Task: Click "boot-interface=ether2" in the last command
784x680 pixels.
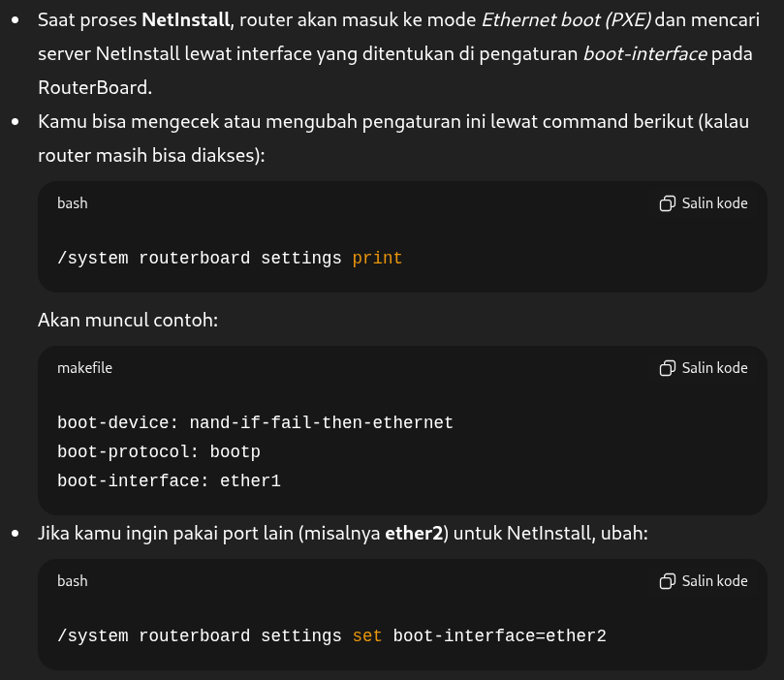Action: click(499, 636)
